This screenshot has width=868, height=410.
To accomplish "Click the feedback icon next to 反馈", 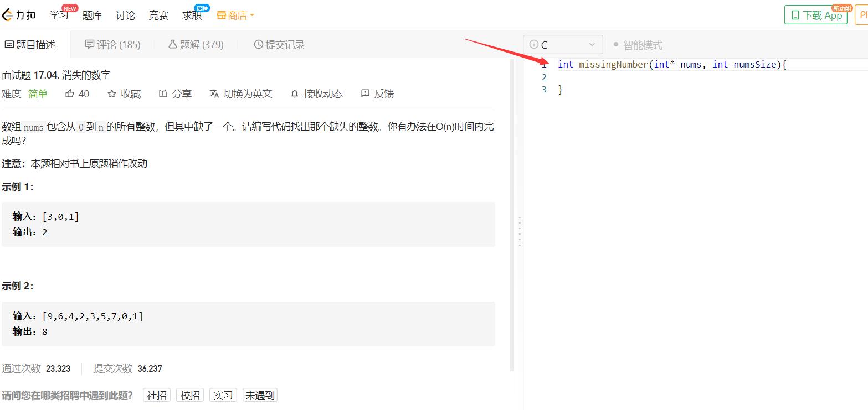I will point(365,94).
